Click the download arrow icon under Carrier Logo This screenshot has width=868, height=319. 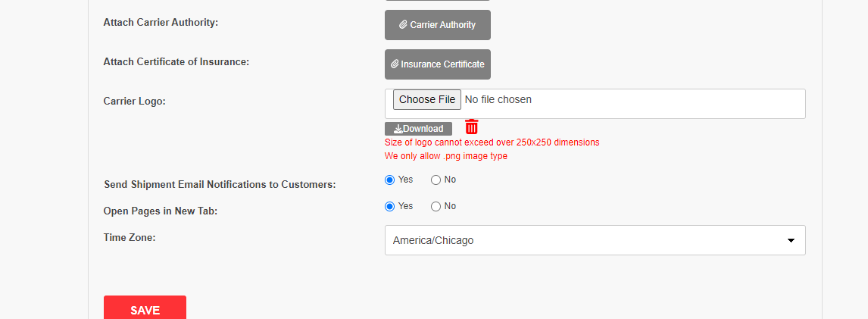tap(398, 129)
